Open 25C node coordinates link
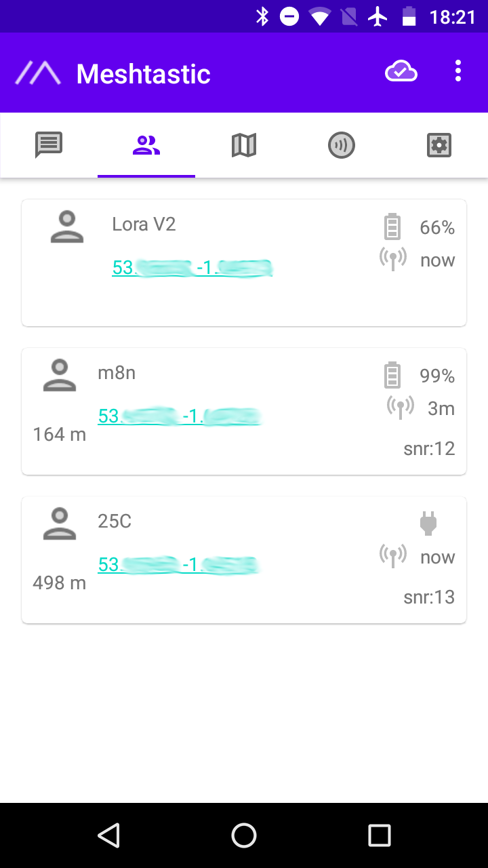488x868 pixels. coord(178,565)
